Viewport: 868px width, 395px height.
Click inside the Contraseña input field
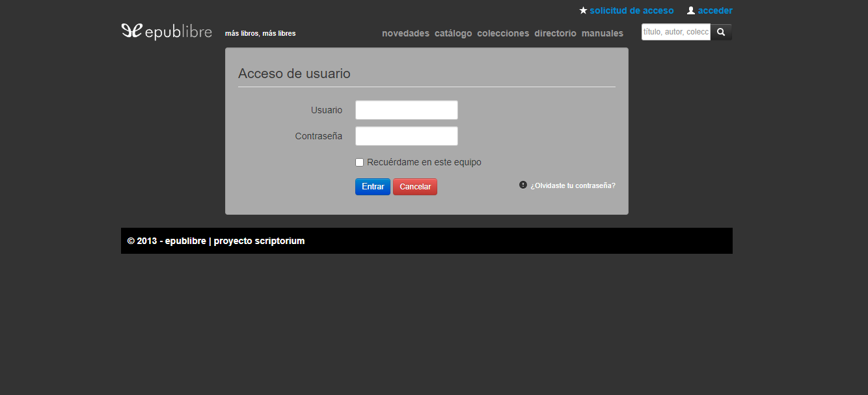406,135
